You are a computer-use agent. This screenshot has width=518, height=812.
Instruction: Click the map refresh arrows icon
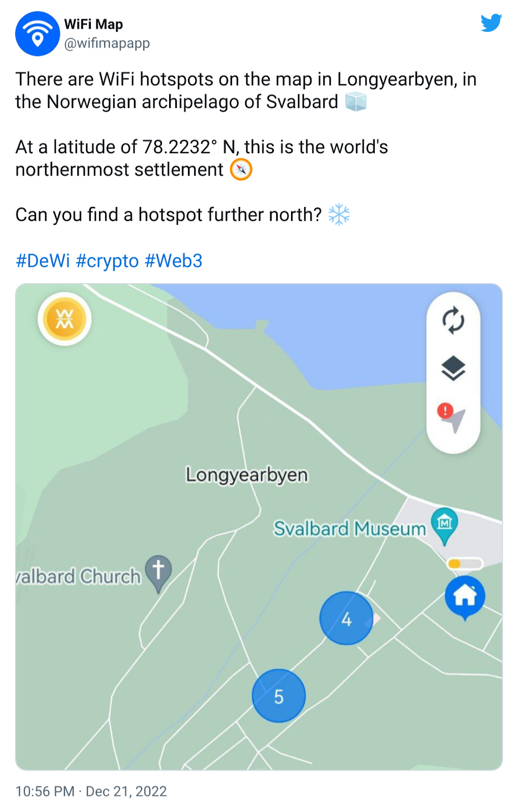point(453,321)
